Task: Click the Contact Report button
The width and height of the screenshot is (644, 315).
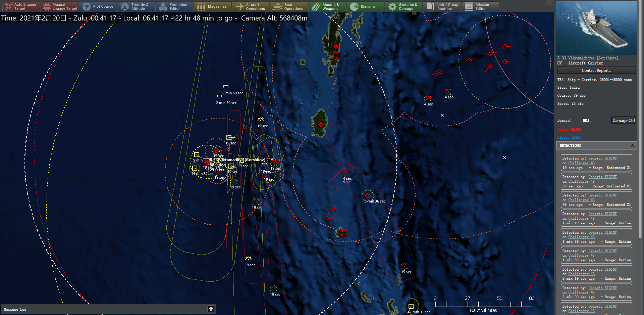Action: tap(596, 70)
